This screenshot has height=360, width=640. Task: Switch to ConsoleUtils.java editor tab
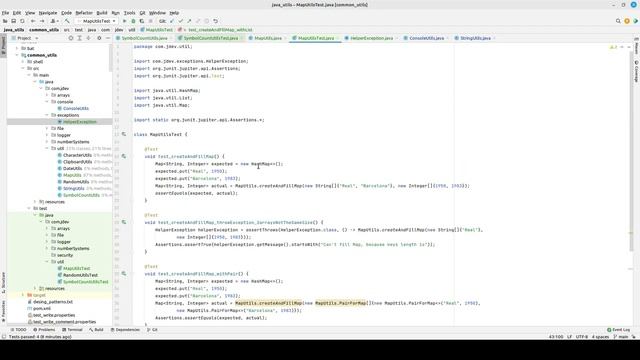coord(427,38)
